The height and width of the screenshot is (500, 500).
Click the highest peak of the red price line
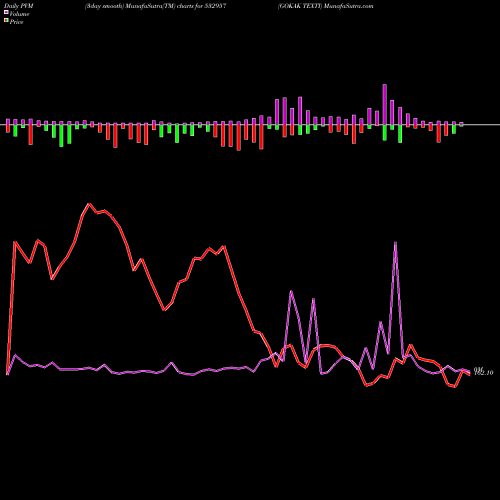pyautogui.click(x=89, y=204)
